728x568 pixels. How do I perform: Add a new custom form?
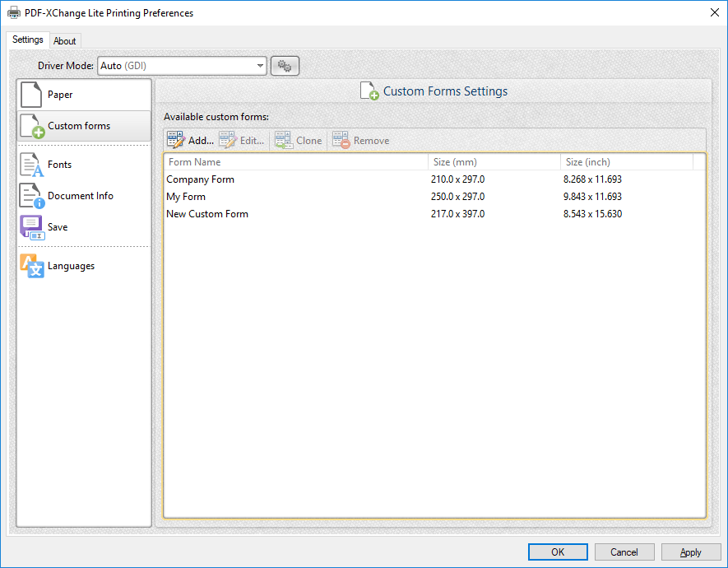pos(190,141)
